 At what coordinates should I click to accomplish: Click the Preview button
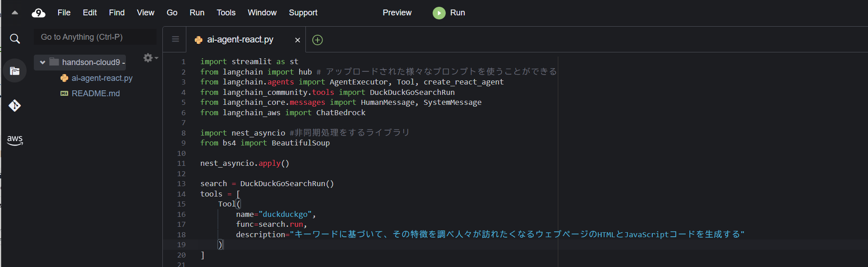coord(397,13)
